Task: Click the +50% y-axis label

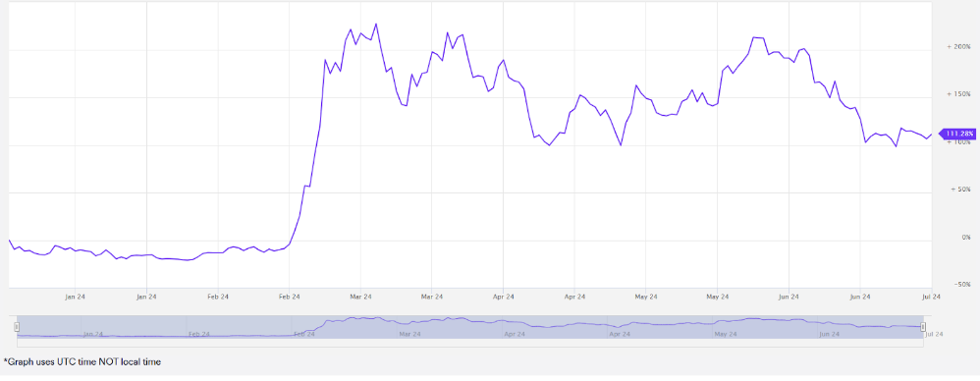Action: (960, 190)
